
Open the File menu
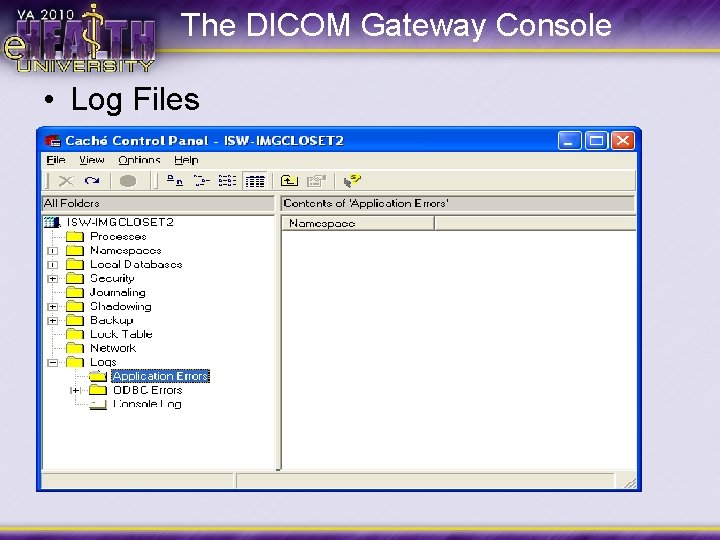coord(56,160)
